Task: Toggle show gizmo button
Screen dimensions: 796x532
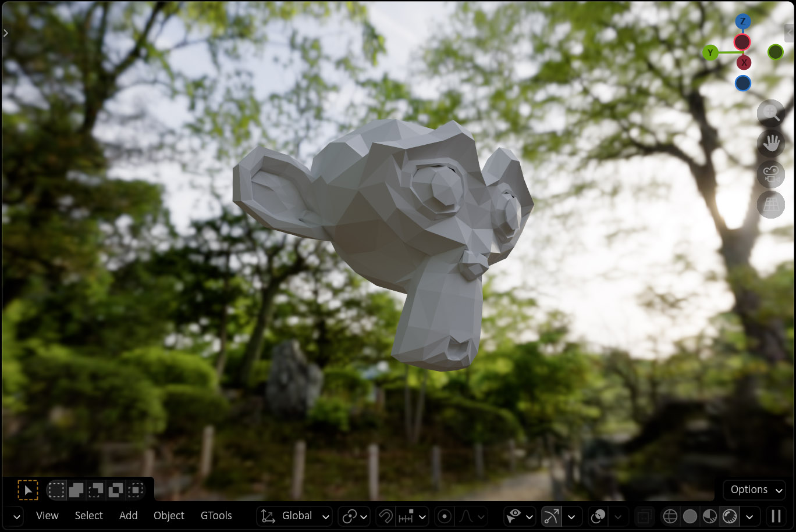Action: click(x=552, y=516)
